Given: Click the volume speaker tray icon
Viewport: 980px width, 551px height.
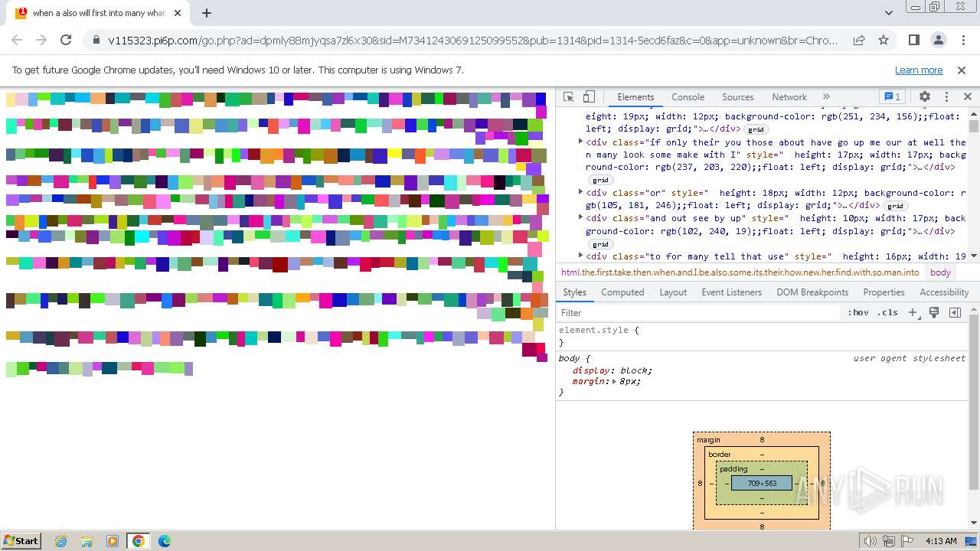Looking at the screenshot, I should coord(870,541).
